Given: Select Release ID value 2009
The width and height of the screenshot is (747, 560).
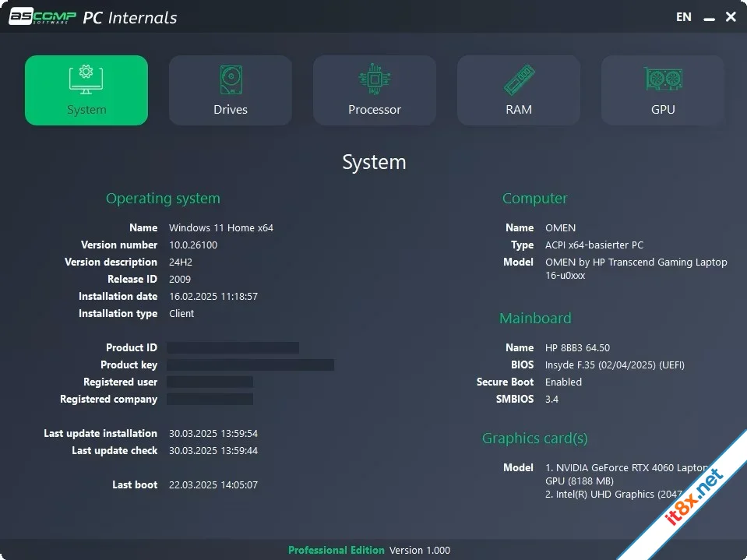Looking at the screenshot, I should 180,279.
